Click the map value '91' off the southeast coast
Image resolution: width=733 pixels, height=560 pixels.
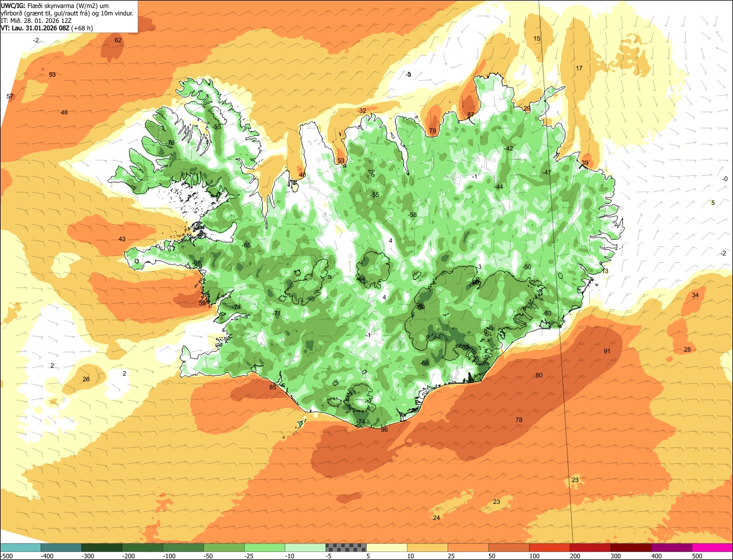(x=607, y=351)
